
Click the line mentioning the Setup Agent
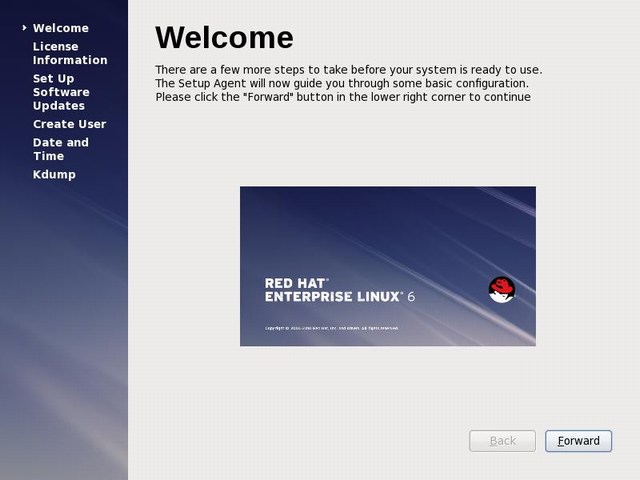click(x=342, y=83)
